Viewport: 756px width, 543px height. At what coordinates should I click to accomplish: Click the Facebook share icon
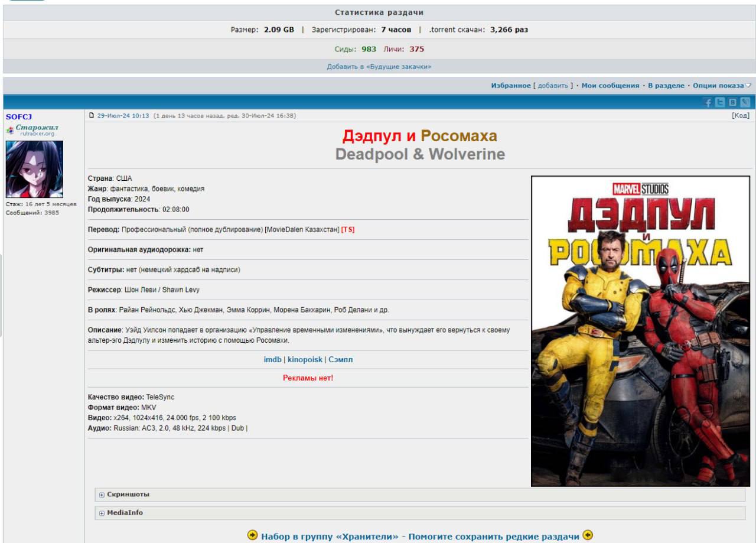tap(708, 102)
